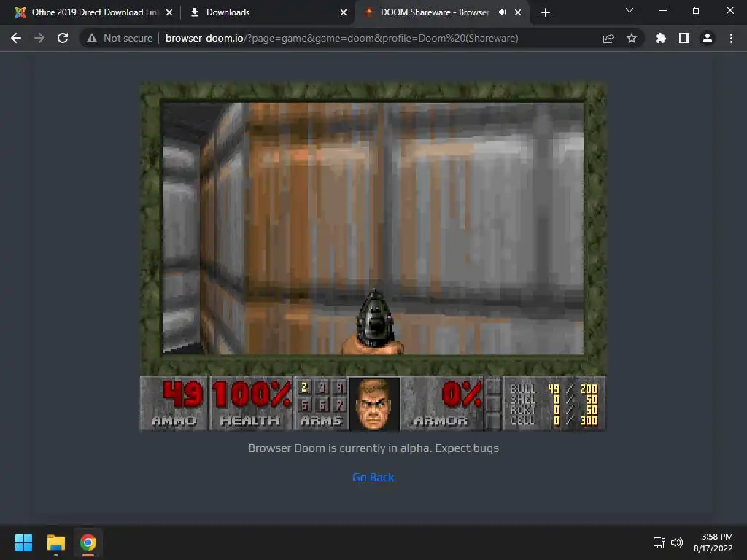Click the SHEL ammo row 0 / 50
The width and height of the screenshot is (747, 560).
point(554,400)
